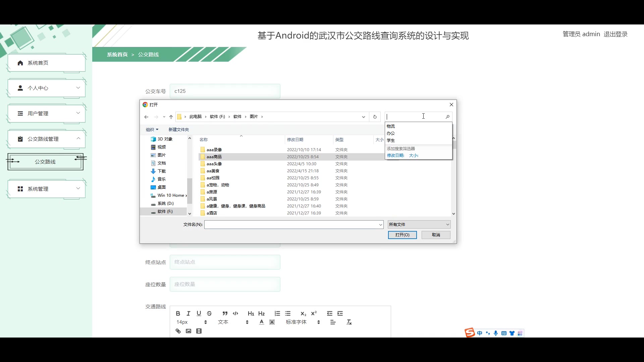Select the 公交路线 submenu item
644x362 pixels.
(46, 162)
